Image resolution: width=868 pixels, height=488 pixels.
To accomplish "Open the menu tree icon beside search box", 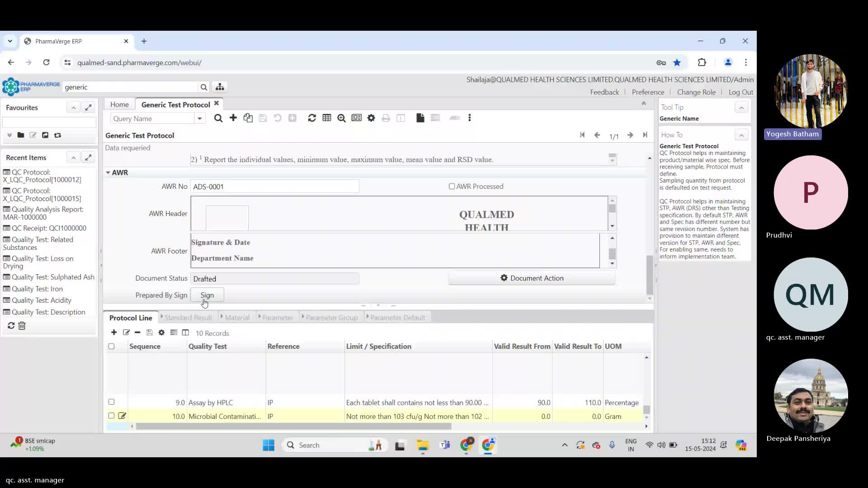I will tap(220, 87).
